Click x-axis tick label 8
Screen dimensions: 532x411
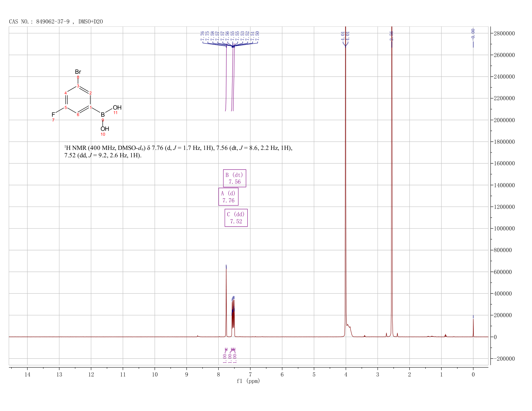(x=218, y=374)
